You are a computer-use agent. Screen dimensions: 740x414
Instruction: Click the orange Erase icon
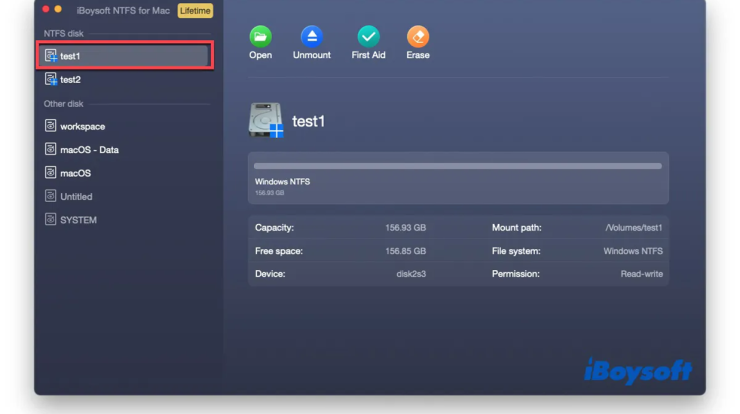(x=418, y=37)
